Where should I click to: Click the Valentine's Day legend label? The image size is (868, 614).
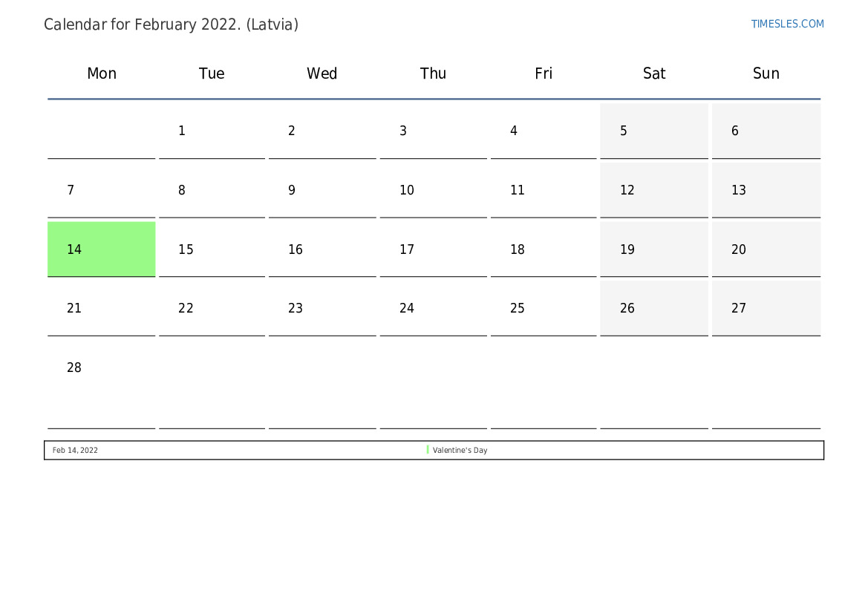[460, 451]
